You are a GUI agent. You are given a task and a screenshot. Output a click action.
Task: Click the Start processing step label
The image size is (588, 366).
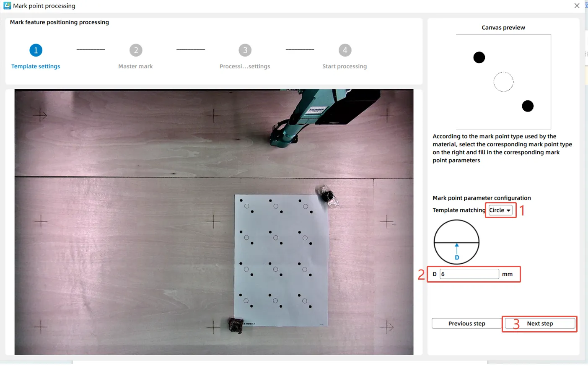pos(345,66)
